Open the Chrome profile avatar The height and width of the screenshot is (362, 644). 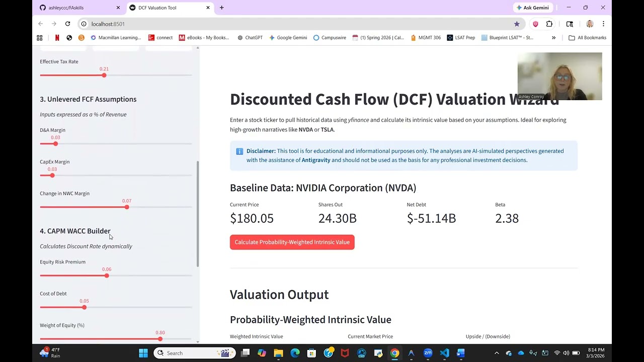coord(590,24)
